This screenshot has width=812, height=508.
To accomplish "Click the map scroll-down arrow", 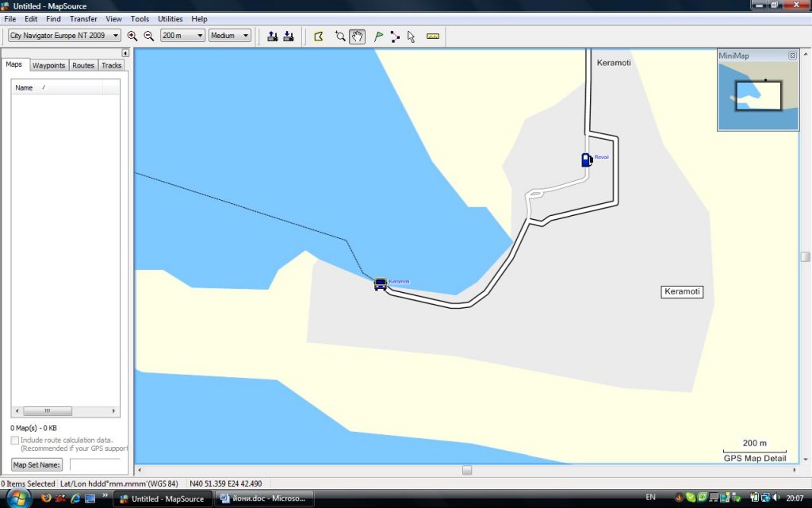I will point(806,460).
